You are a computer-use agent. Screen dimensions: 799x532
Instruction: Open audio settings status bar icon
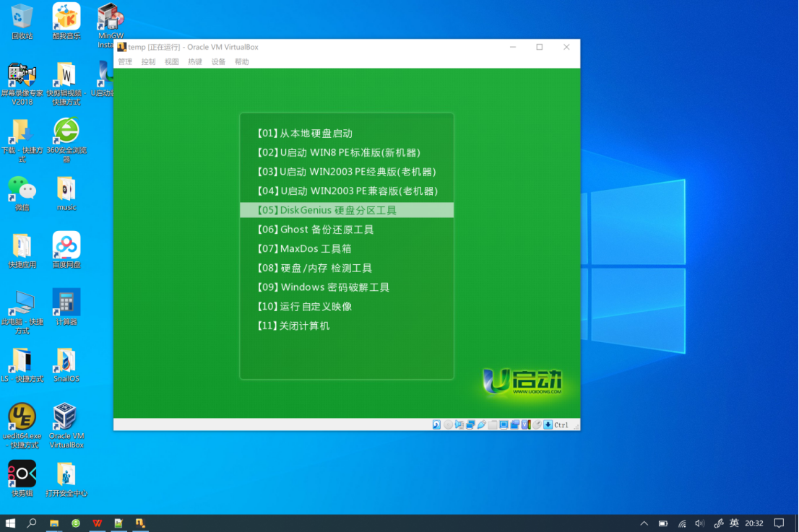pos(459,424)
